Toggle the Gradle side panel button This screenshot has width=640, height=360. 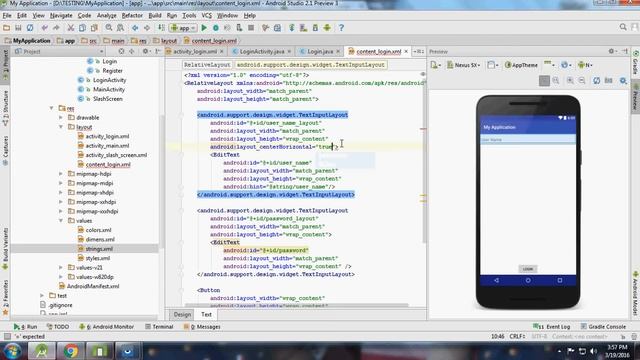click(635, 63)
